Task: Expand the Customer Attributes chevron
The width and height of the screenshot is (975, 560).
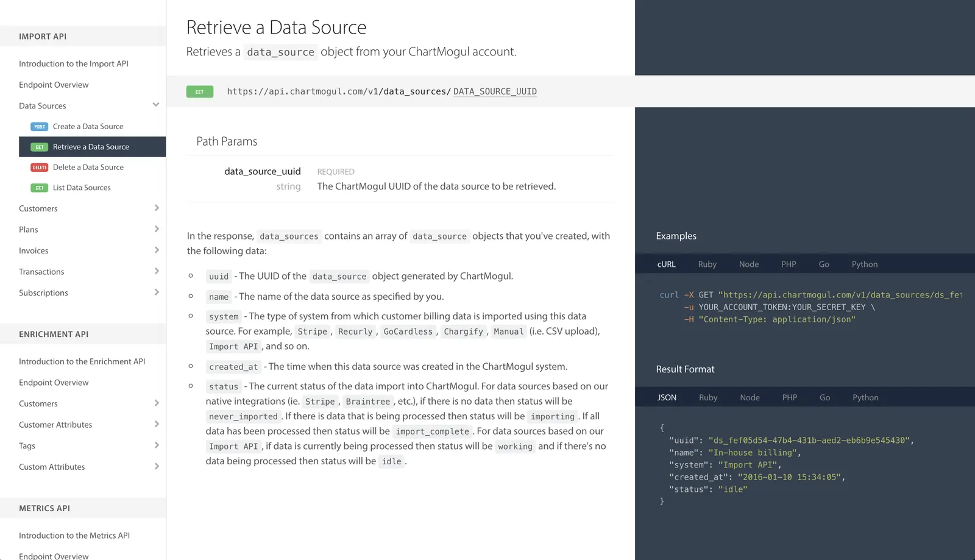Action: pos(157,424)
